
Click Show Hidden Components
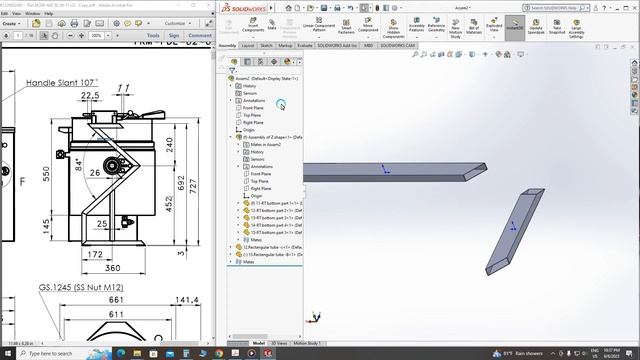[393, 29]
